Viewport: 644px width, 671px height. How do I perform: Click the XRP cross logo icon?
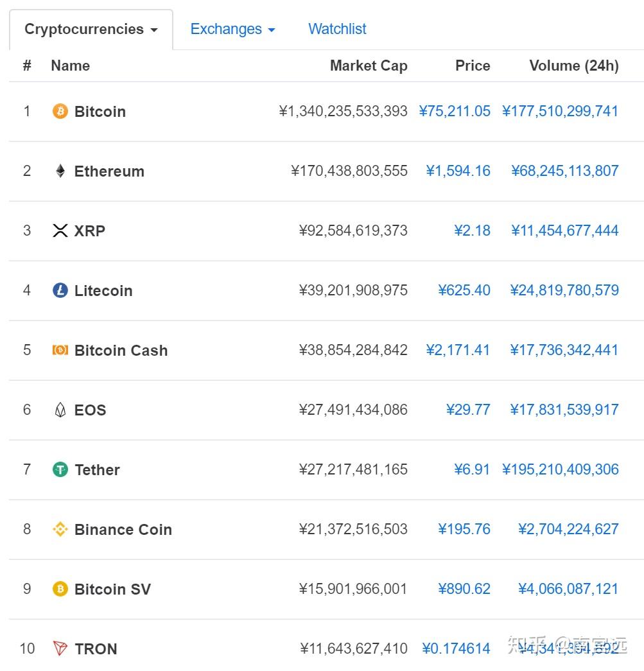60,231
